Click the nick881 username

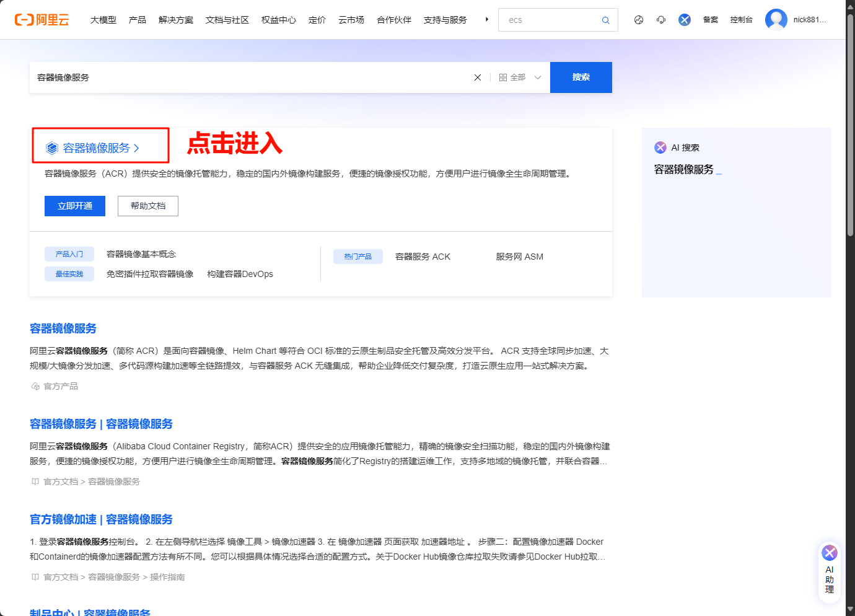pos(810,20)
